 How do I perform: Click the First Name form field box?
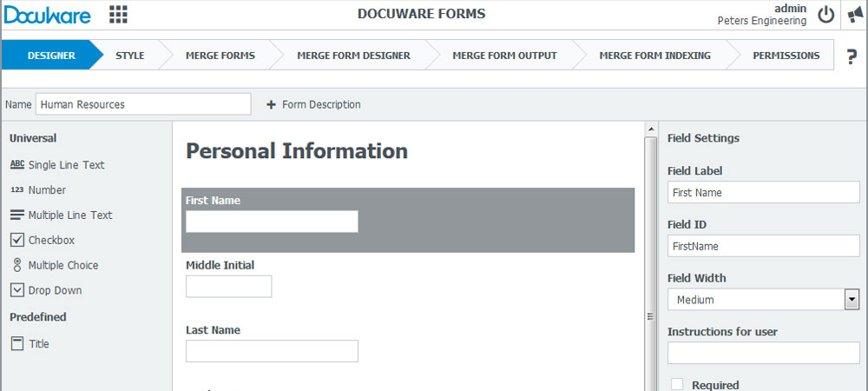point(272,222)
